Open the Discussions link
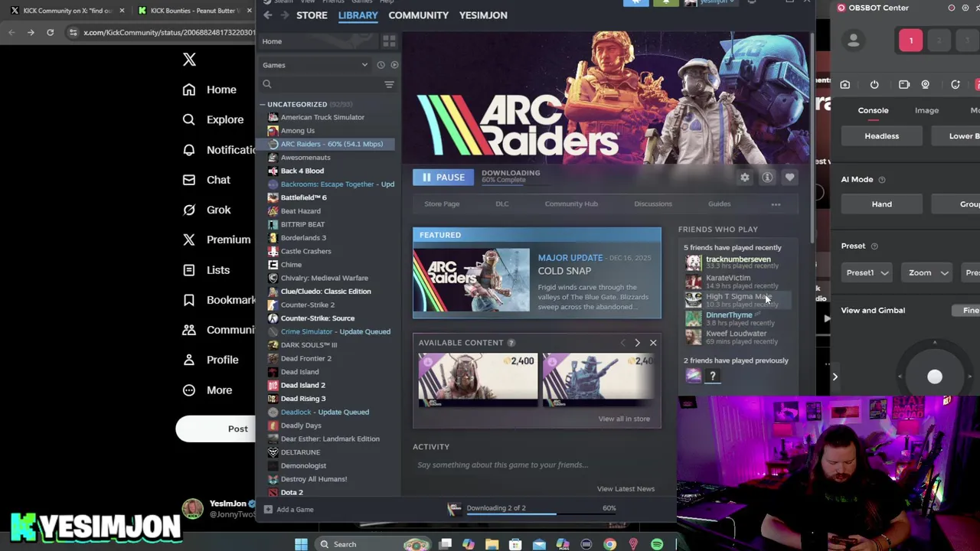The height and width of the screenshot is (551, 980). pyautogui.click(x=653, y=204)
